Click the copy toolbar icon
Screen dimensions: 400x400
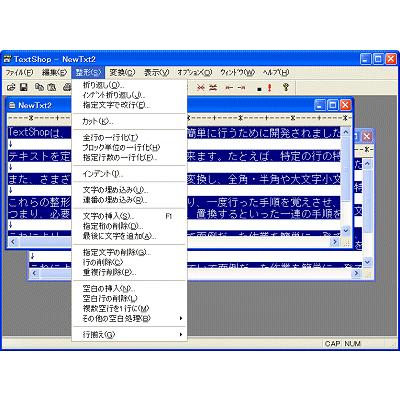tap(39, 87)
